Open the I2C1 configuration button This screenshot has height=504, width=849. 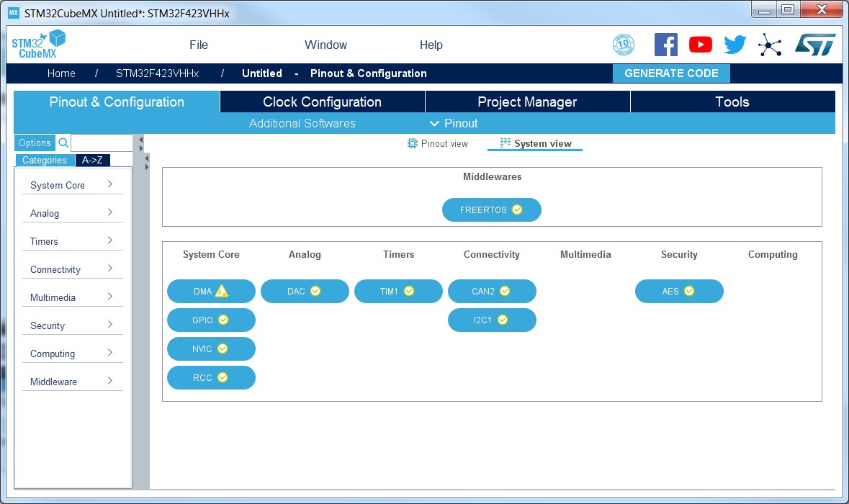[492, 320]
